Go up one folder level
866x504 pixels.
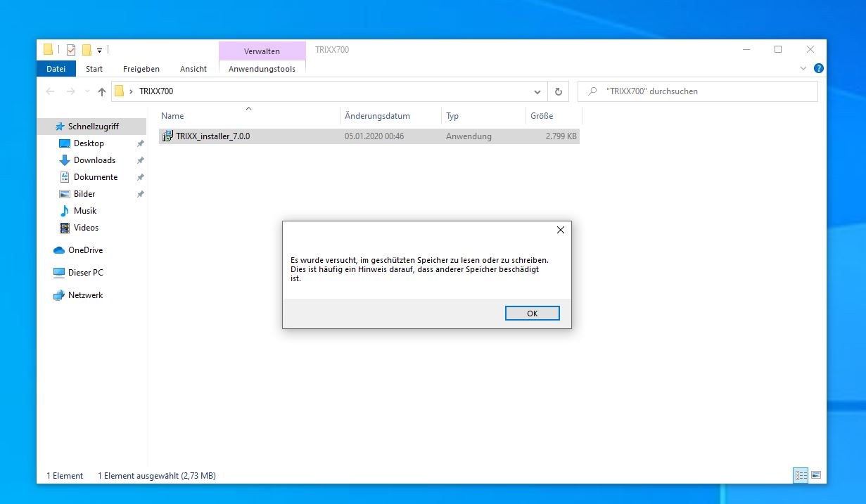point(102,91)
